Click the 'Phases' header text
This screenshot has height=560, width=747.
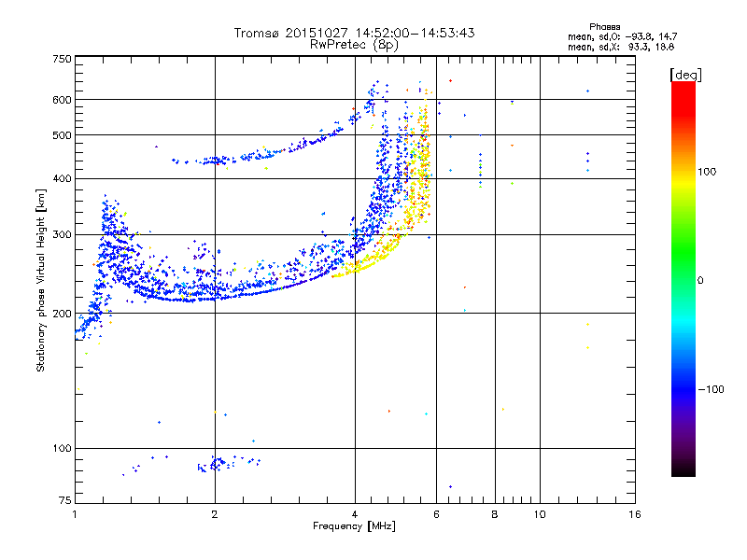pyautogui.click(x=604, y=27)
